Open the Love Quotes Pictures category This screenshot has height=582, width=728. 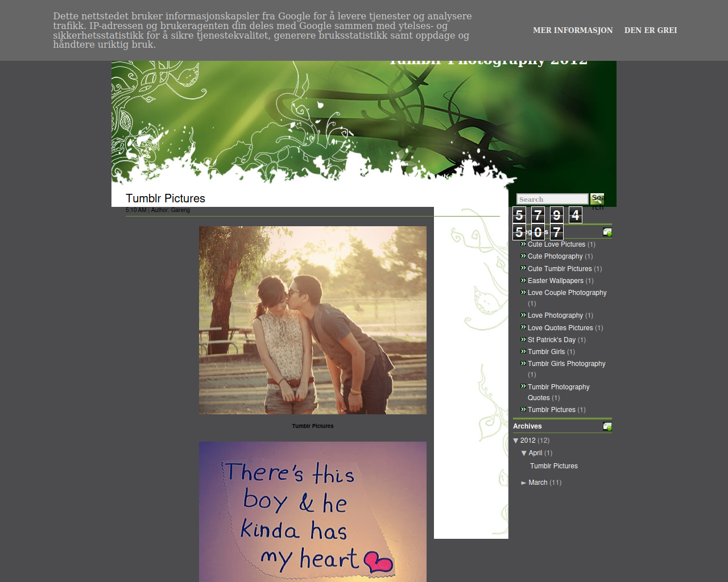tap(560, 328)
